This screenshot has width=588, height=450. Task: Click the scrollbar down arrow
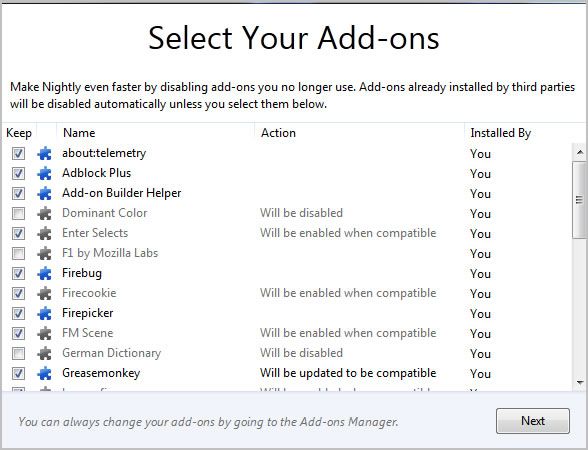(580, 382)
